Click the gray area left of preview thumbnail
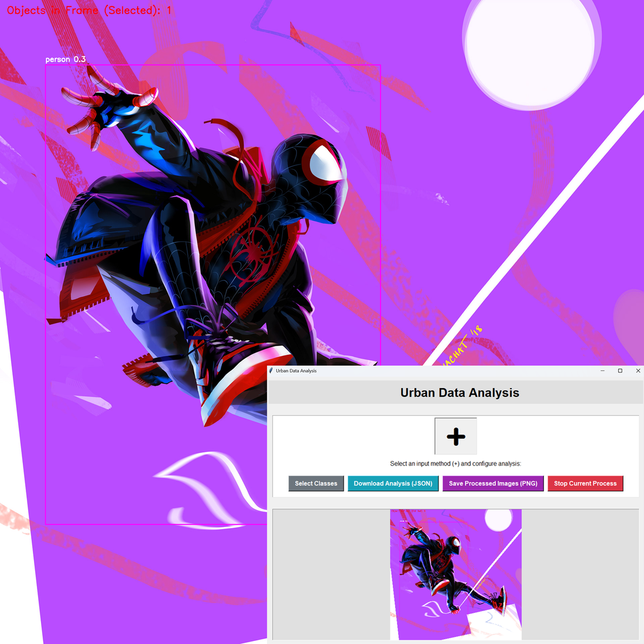 tap(331, 574)
